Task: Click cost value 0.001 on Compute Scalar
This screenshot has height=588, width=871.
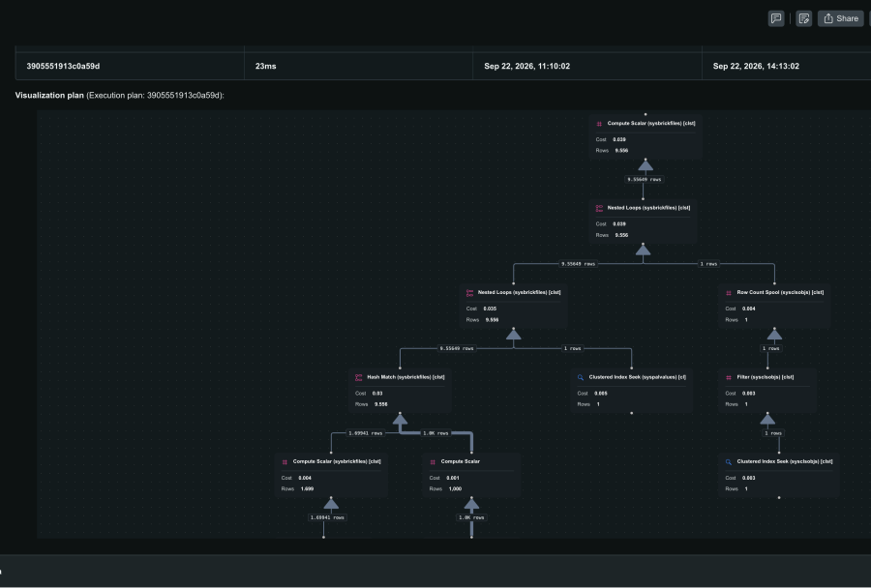Action: (x=453, y=478)
